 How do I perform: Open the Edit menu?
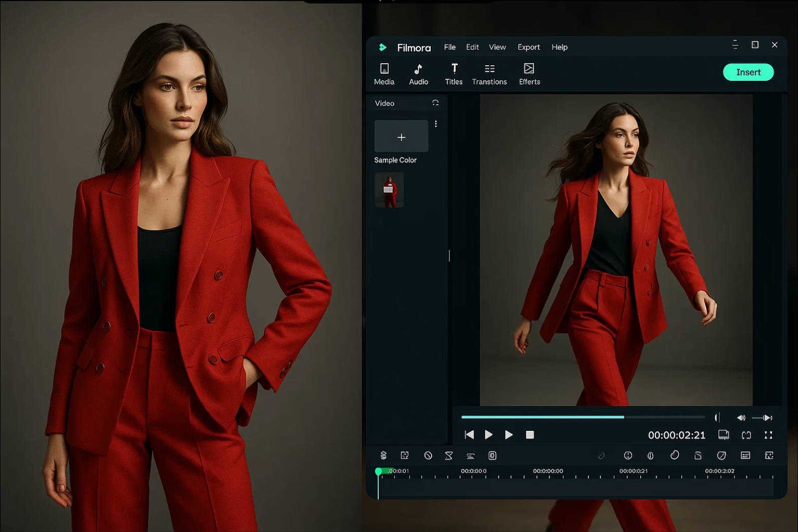coord(472,47)
